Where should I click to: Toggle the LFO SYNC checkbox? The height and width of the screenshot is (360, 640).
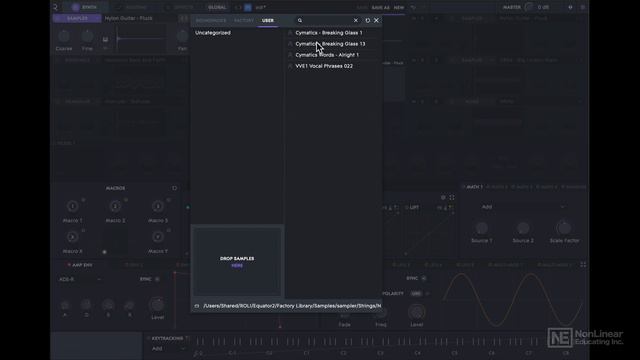[x=424, y=278]
